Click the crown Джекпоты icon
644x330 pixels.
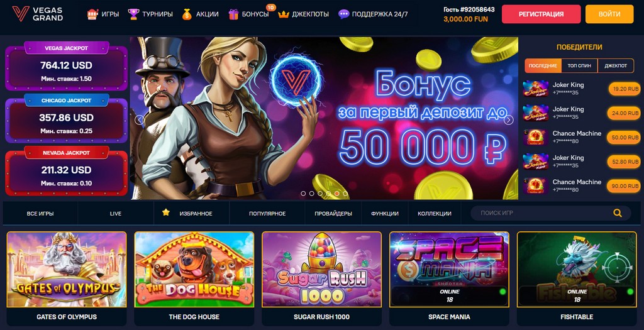tap(284, 14)
